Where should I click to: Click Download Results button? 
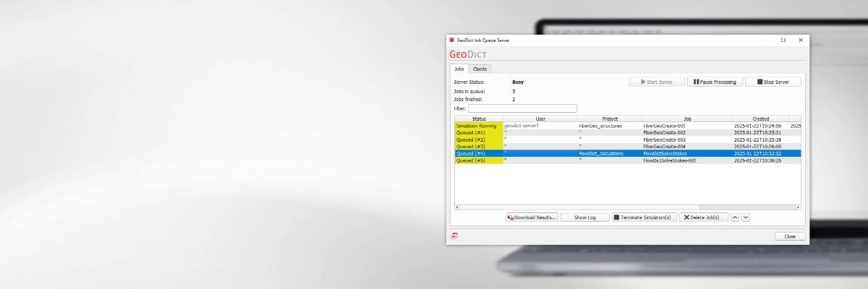tap(532, 217)
